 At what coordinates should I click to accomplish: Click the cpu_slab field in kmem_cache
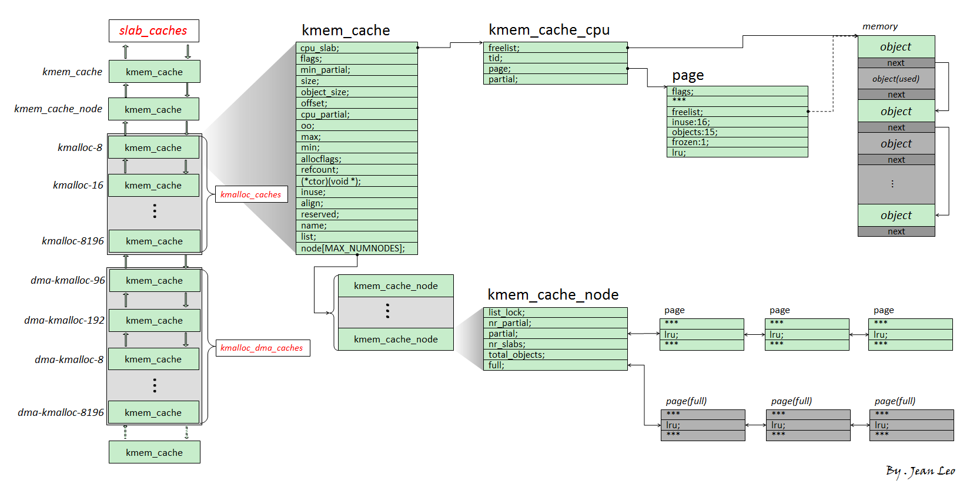(x=356, y=48)
